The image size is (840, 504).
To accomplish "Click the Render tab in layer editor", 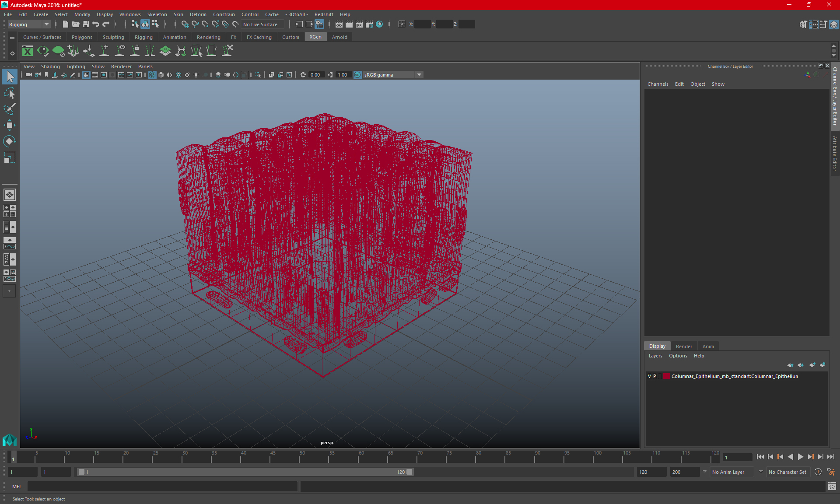I will point(683,346).
